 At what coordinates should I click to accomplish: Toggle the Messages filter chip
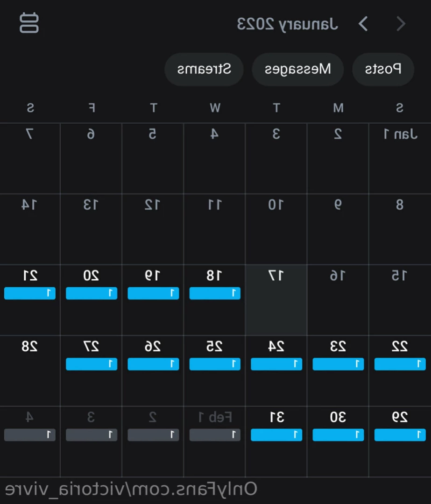(297, 69)
